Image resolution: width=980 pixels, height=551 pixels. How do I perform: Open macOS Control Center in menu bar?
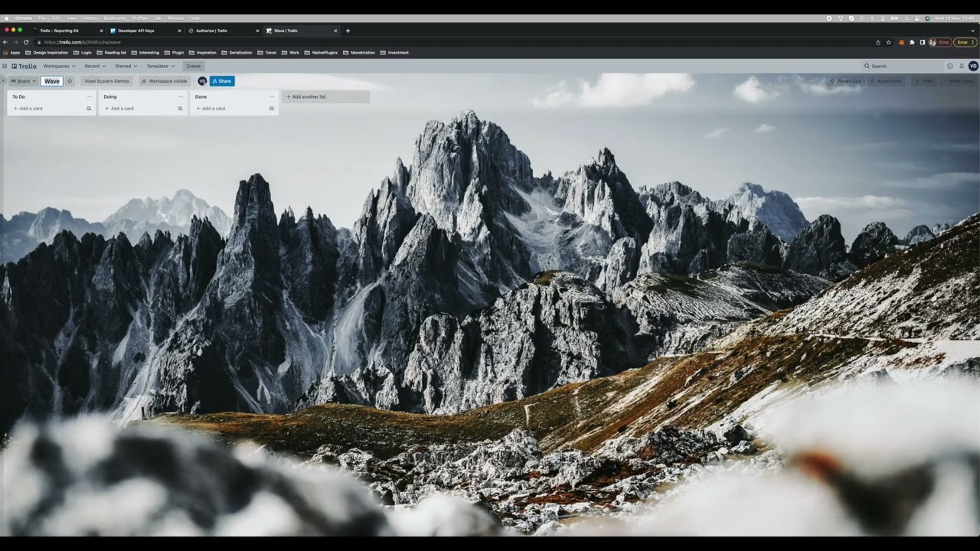click(916, 18)
